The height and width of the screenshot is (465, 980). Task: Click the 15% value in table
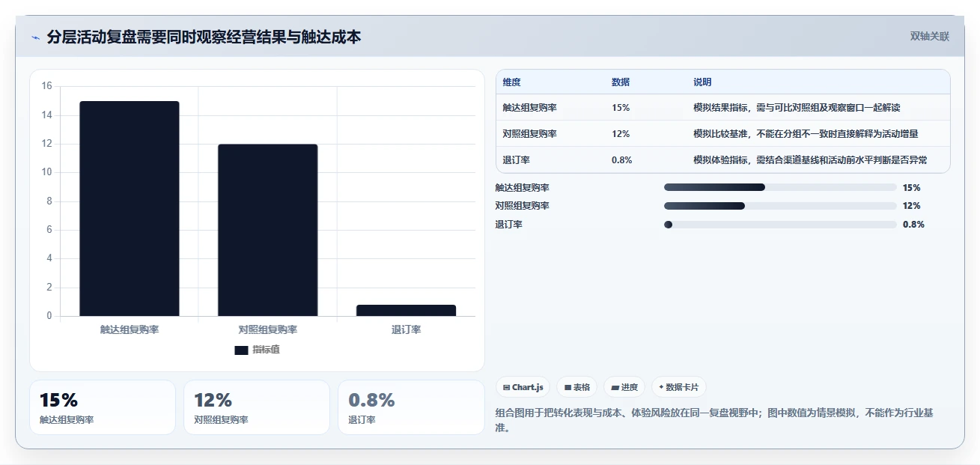(621, 108)
